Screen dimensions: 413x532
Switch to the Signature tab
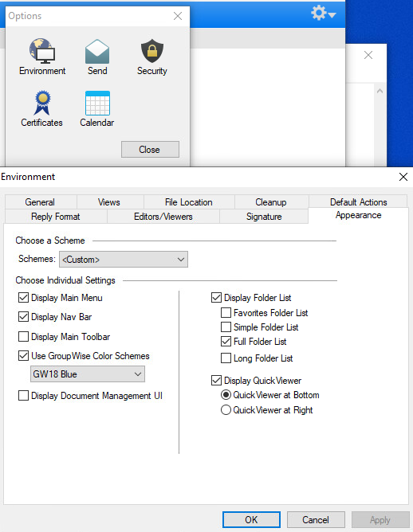click(x=264, y=217)
